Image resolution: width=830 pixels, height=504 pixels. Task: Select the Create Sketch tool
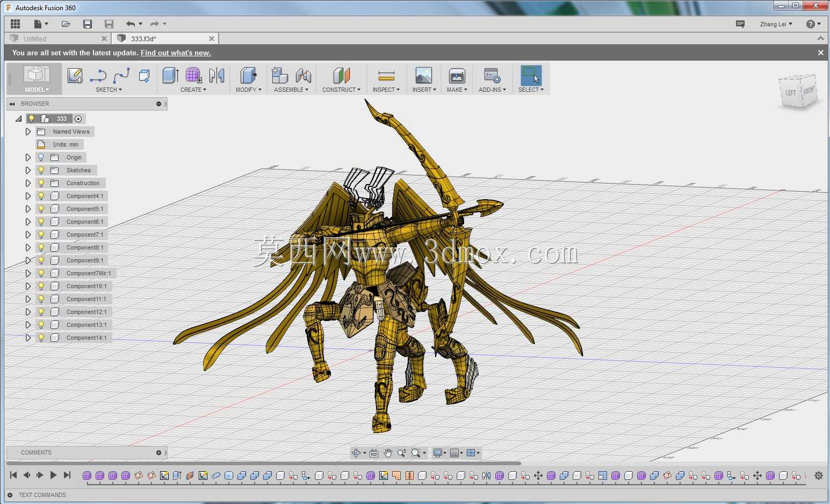click(x=75, y=76)
